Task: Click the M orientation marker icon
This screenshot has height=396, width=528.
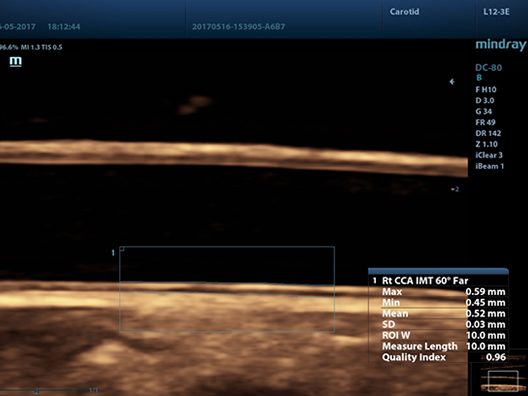Action: [15, 62]
